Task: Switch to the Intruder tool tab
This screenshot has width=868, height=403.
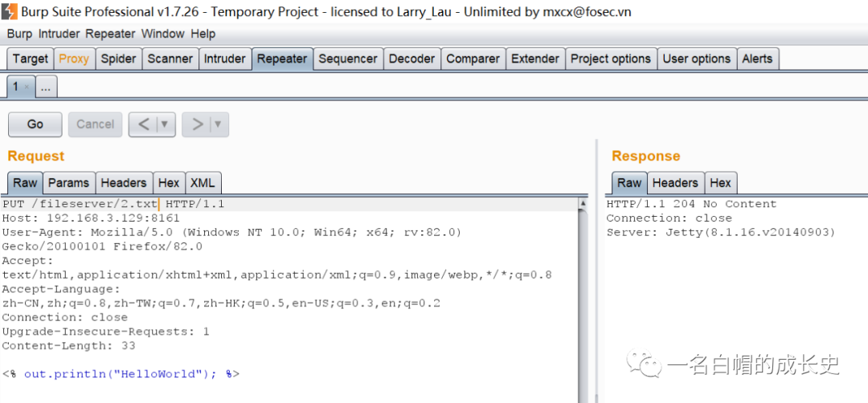Action: pos(225,59)
